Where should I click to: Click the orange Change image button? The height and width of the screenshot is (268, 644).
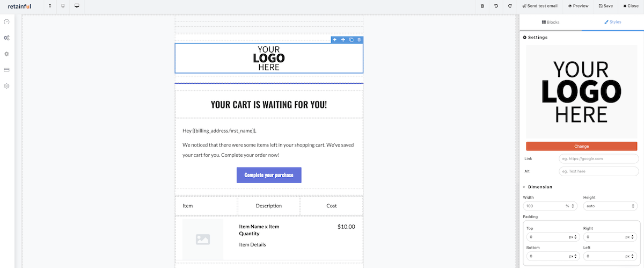click(582, 146)
